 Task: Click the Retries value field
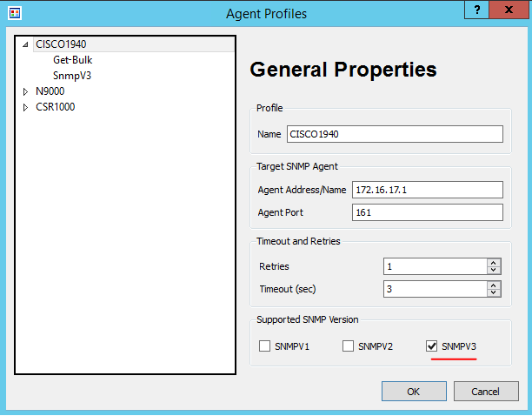(x=436, y=266)
